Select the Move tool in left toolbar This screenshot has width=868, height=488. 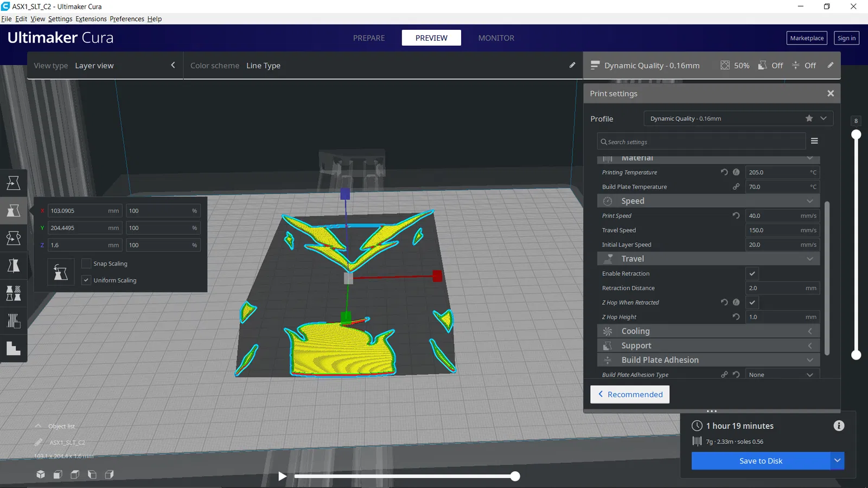click(x=14, y=183)
